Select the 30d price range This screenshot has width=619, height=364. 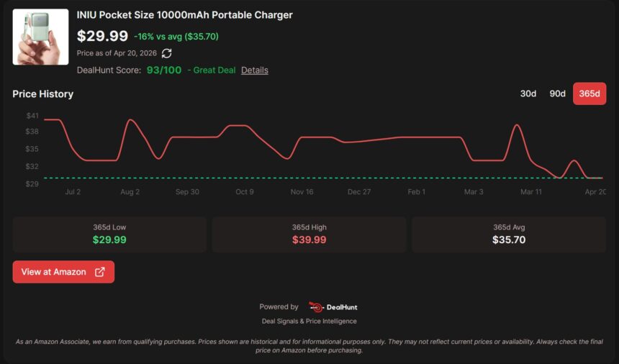pyautogui.click(x=528, y=94)
